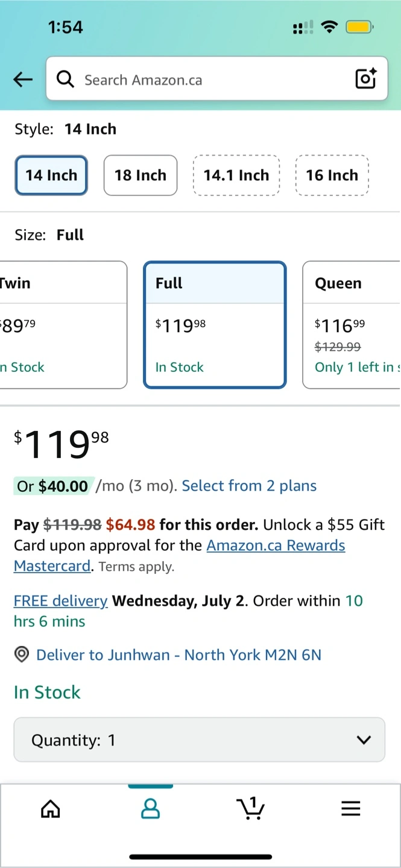Tap the FREE delivery link
Image resolution: width=401 pixels, height=868 pixels.
pyautogui.click(x=61, y=601)
